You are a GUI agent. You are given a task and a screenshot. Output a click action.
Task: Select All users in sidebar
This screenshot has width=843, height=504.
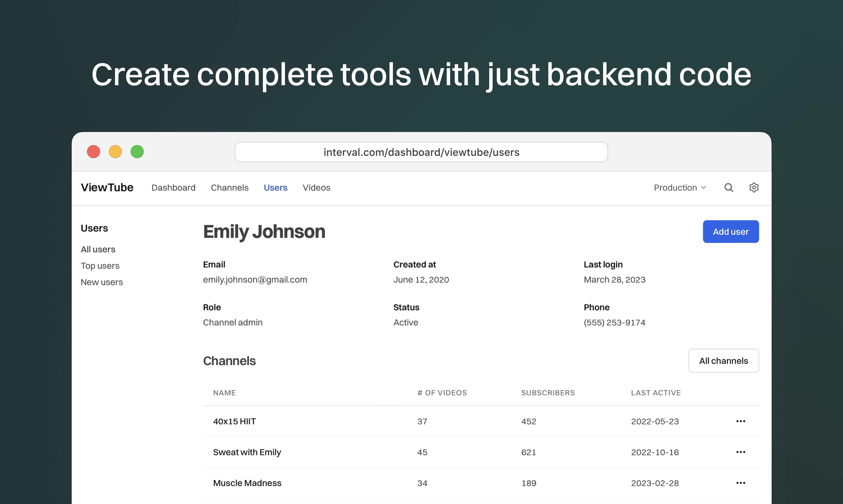pyautogui.click(x=98, y=249)
